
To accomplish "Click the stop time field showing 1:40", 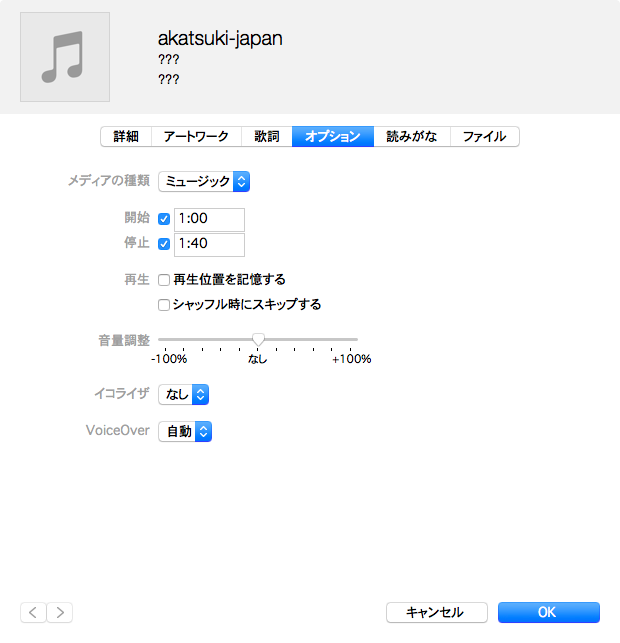I will tap(210, 245).
